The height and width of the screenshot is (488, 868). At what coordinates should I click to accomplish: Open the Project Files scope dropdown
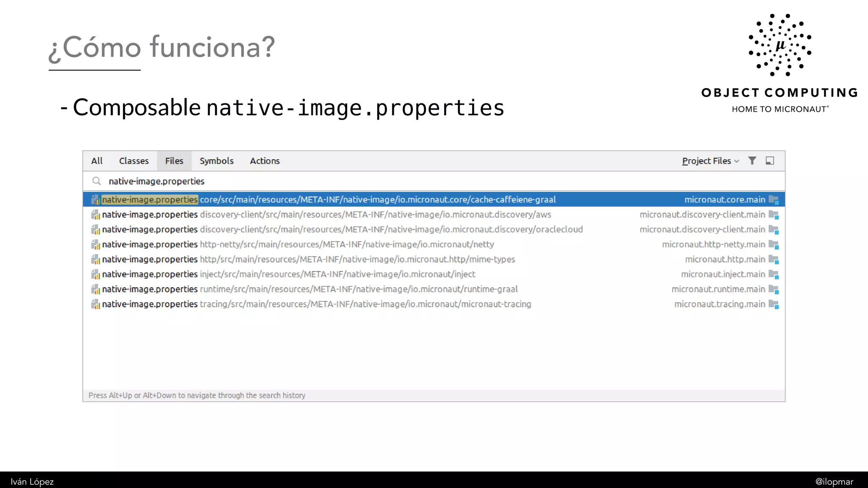(x=710, y=161)
